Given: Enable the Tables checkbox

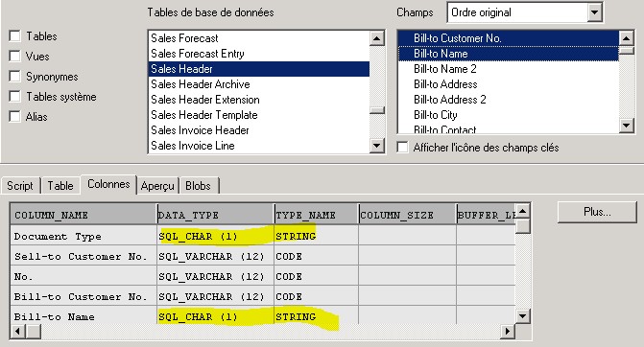Looking at the screenshot, I should tap(14, 36).
